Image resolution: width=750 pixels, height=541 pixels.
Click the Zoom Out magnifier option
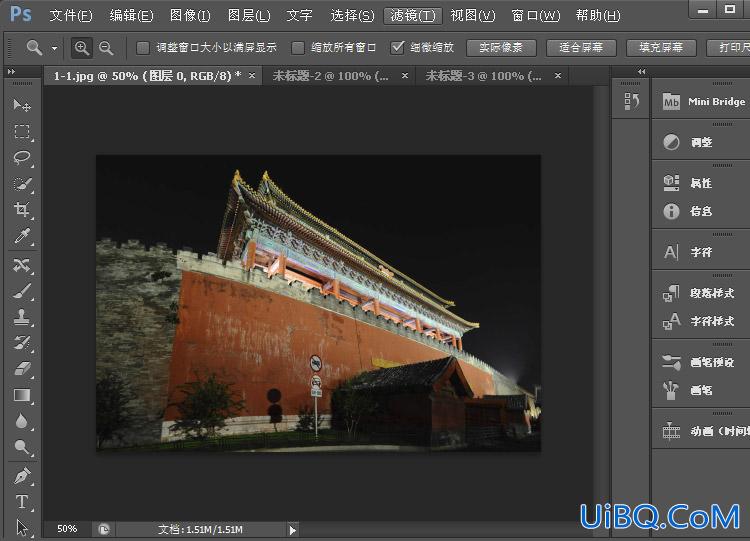106,48
